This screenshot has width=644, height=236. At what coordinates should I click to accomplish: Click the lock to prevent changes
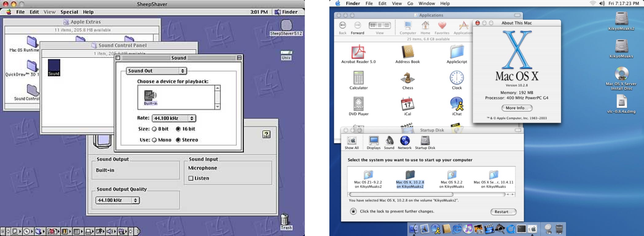pyautogui.click(x=353, y=211)
